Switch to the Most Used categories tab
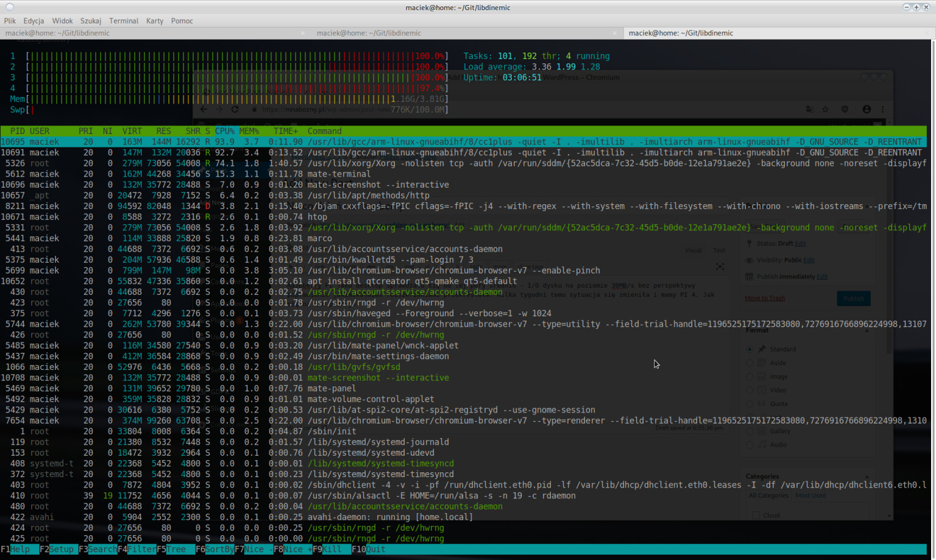The height and width of the screenshot is (560, 936). (x=810, y=495)
